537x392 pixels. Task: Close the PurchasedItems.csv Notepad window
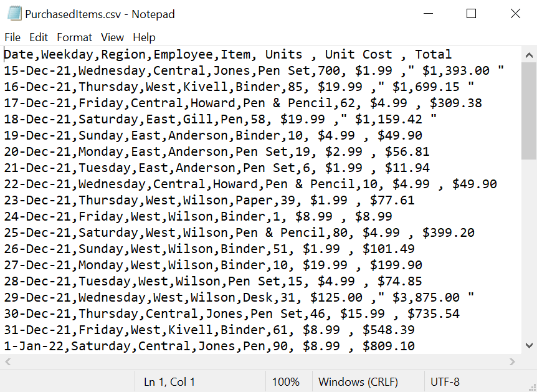click(x=515, y=14)
